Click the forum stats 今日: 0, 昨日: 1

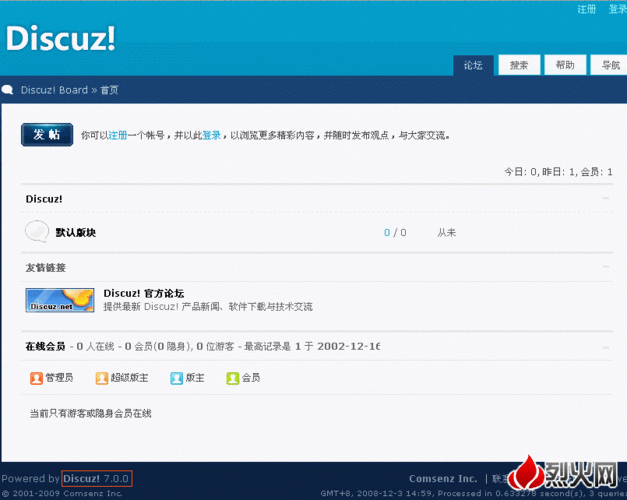(x=558, y=172)
